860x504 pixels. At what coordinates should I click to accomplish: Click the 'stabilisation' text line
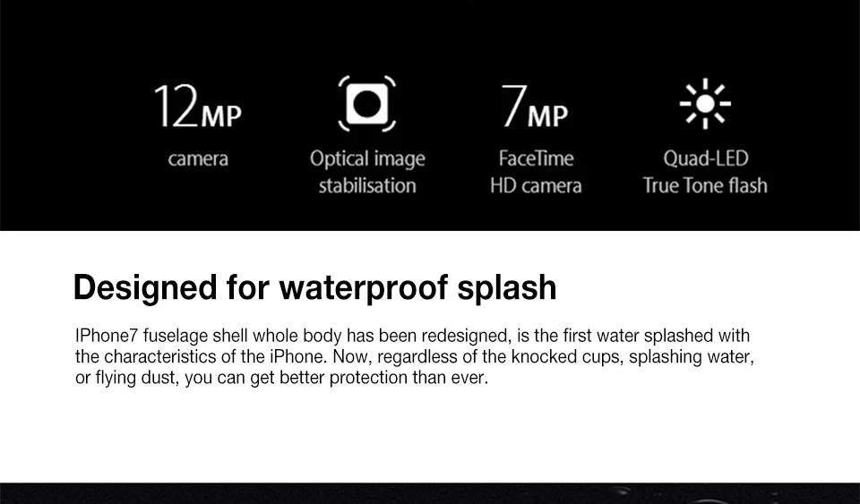click(367, 185)
